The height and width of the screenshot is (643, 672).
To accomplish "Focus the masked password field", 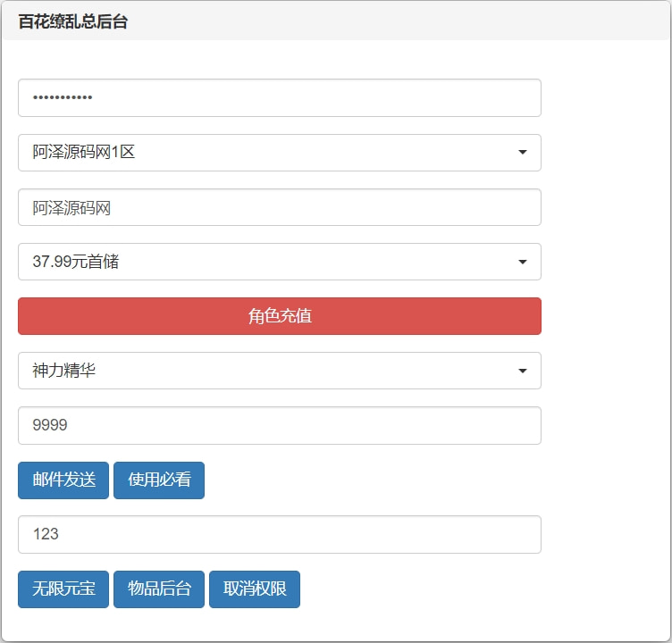I will pyautogui.click(x=279, y=97).
